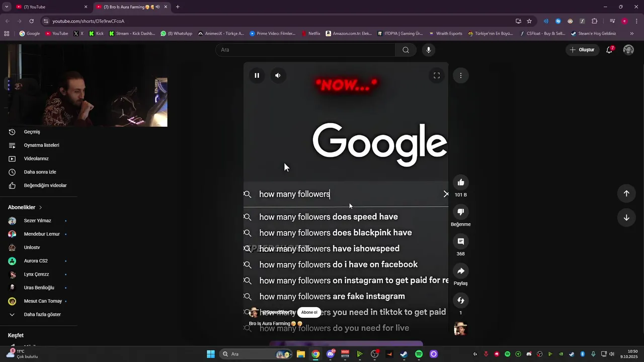Open the remix button below Paylaş
The width and height of the screenshot is (644, 362).
[461, 300]
